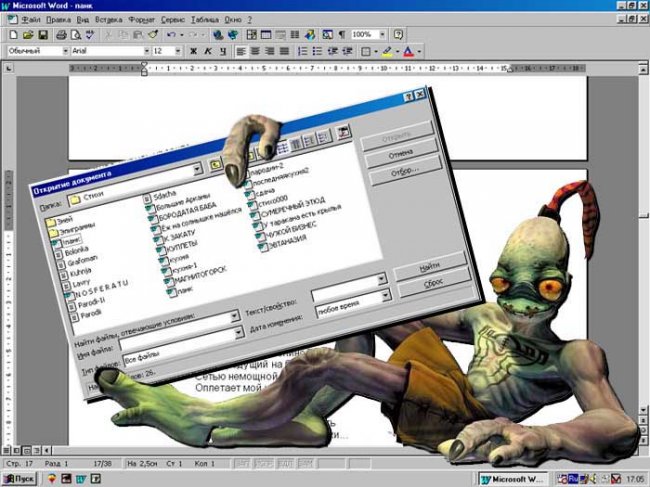Open the Drawing toolbar icon
The height and width of the screenshot is (487, 650).
[x=310, y=35]
